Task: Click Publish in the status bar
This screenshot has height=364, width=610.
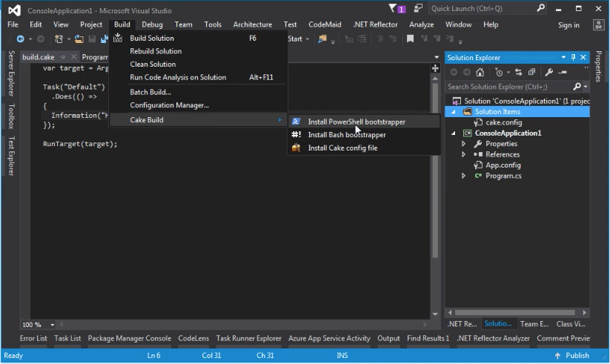Action: pos(572,355)
